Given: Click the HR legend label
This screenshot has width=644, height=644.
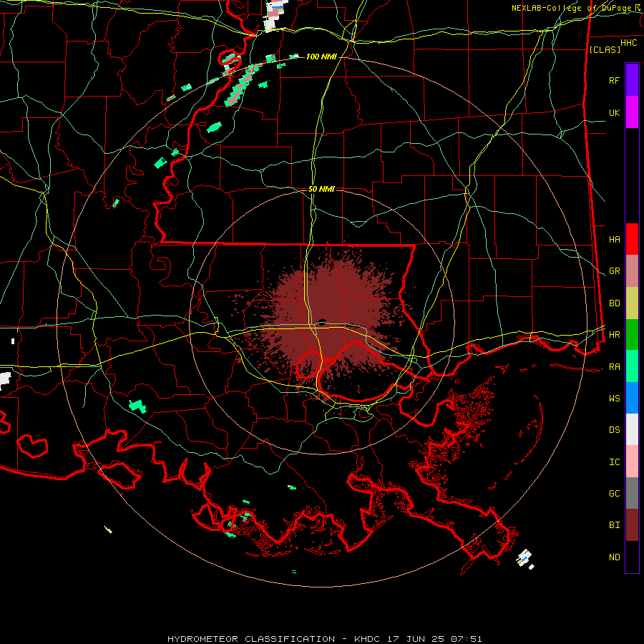Looking at the screenshot, I should pyautogui.click(x=614, y=335).
